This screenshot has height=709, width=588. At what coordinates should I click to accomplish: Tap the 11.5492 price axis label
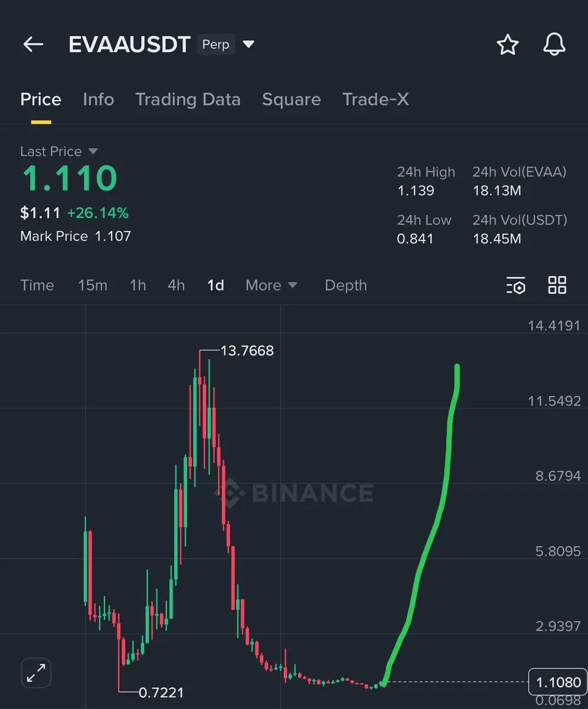pos(554,401)
